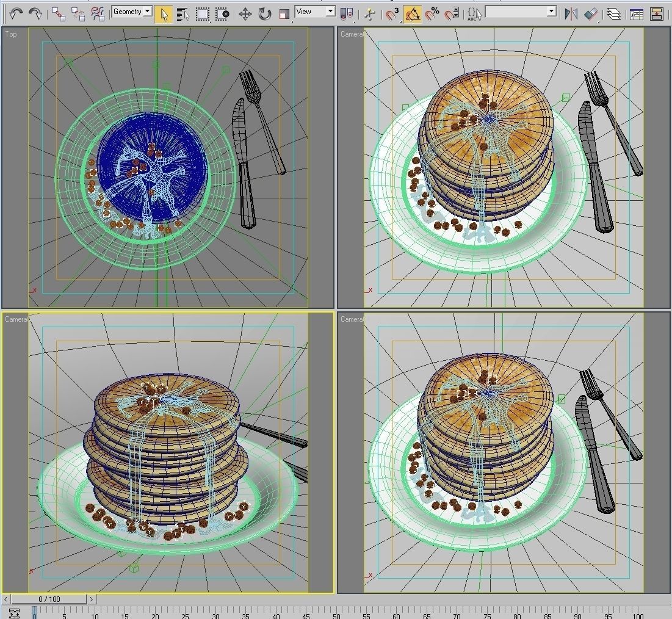Image resolution: width=672 pixels, height=619 pixels.
Task: Click frame 25 on the timeline
Action: coord(186,615)
